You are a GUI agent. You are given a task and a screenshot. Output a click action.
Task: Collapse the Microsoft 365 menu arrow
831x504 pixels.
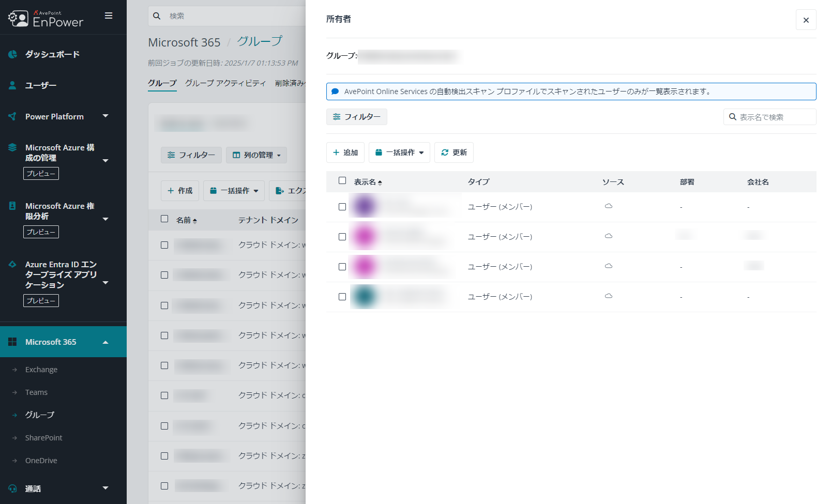(x=105, y=342)
